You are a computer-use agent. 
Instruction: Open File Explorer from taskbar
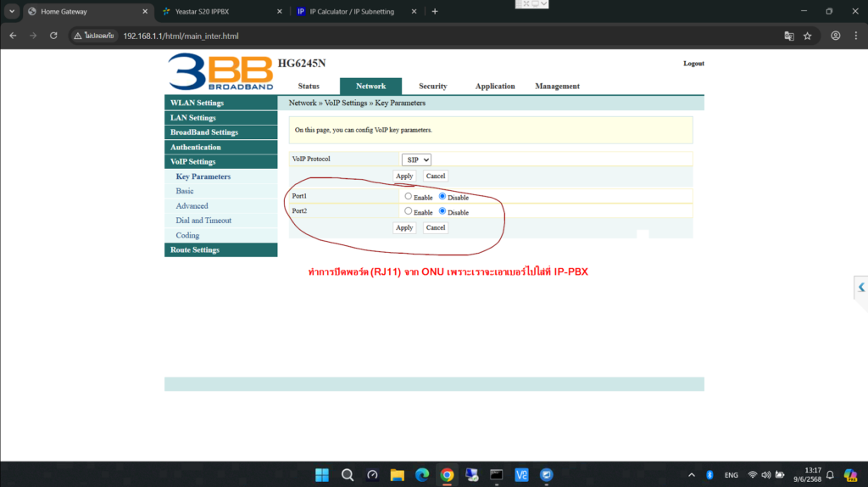click(x=397, y=475)
